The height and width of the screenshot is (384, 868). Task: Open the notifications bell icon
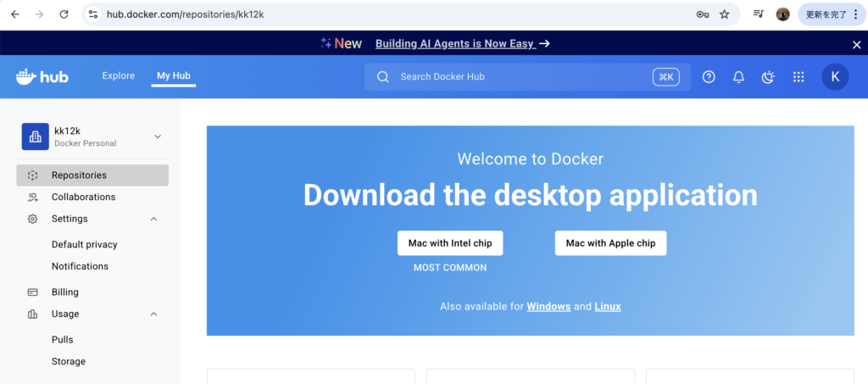tap(738, 77)
